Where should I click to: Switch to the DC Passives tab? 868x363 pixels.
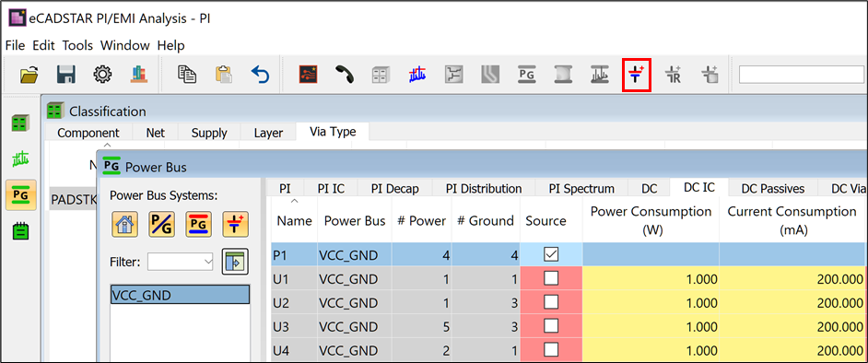[773, 189]
